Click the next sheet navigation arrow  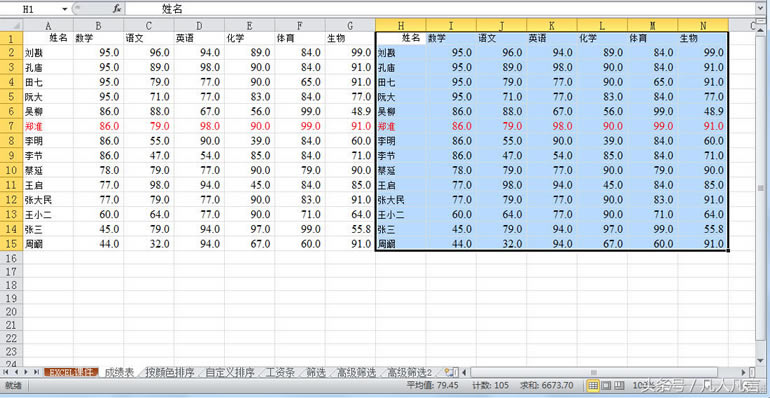click(27, 372)
